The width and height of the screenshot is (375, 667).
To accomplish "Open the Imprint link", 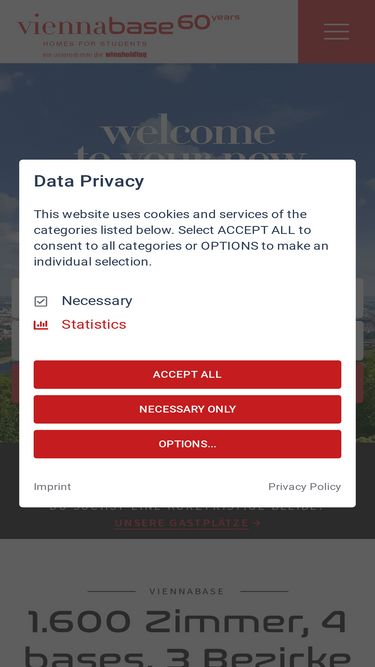I will [x=52, y=487].
